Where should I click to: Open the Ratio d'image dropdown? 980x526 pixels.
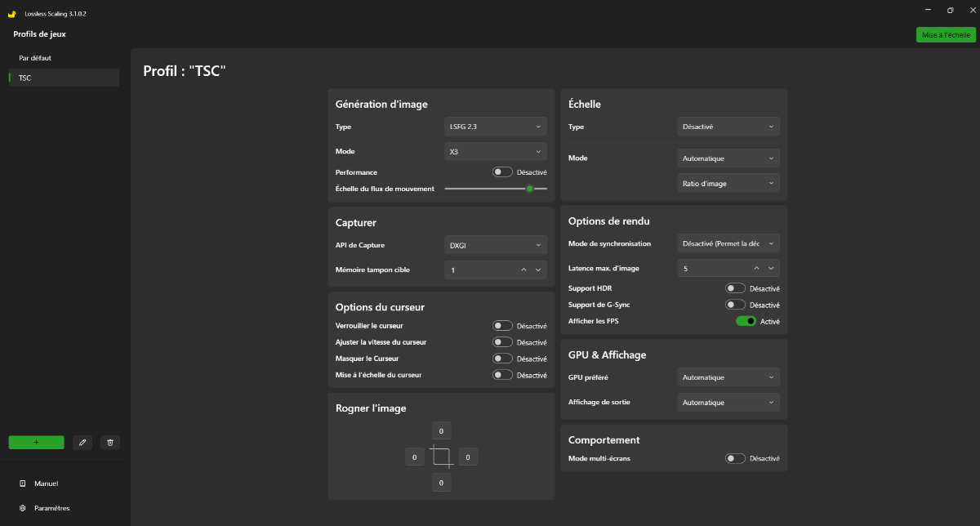728,184
